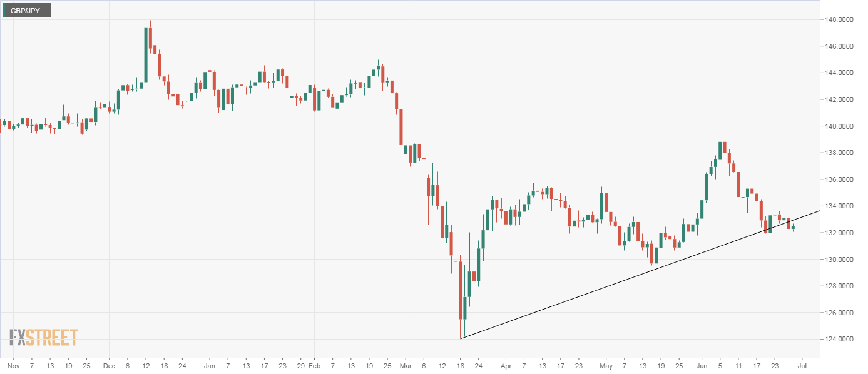Image resolution: width=868 pixels, height=374 pixels.
Task: Select the 140.0000 level on price scale
Action: point(840,126)
